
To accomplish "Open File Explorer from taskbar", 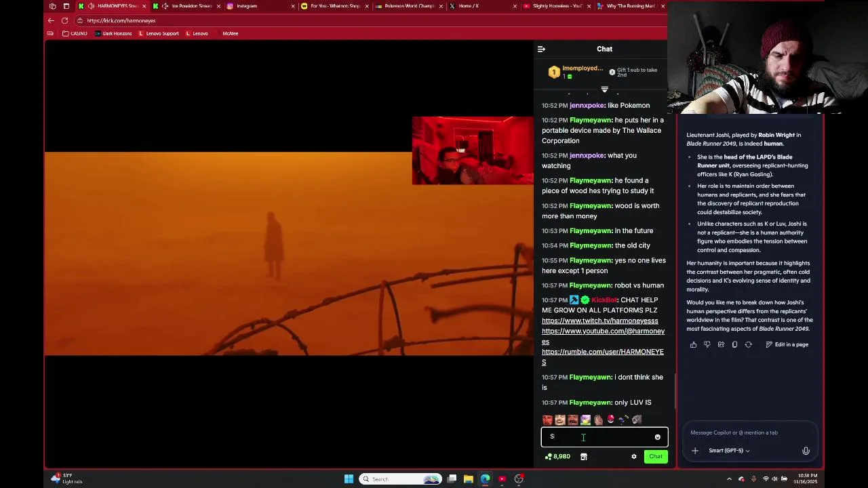I will (469, 479).
